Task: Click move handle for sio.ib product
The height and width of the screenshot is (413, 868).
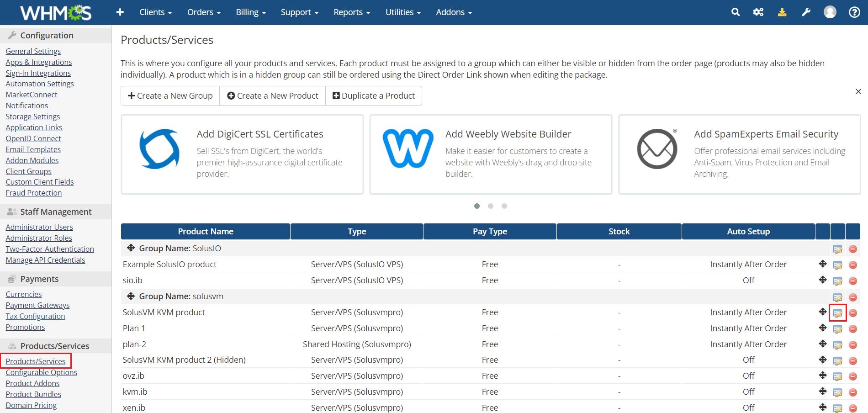Action: pos(823,280)
